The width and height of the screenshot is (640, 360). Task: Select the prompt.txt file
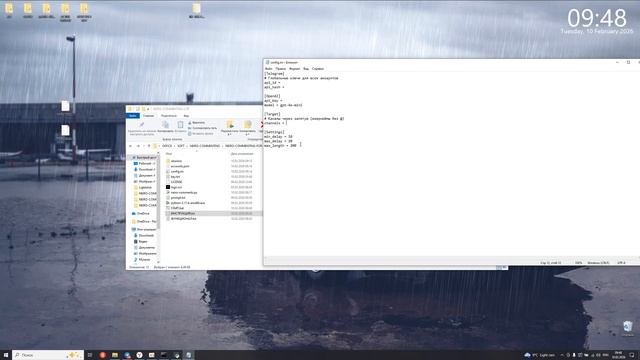click(x=178, y=198)
